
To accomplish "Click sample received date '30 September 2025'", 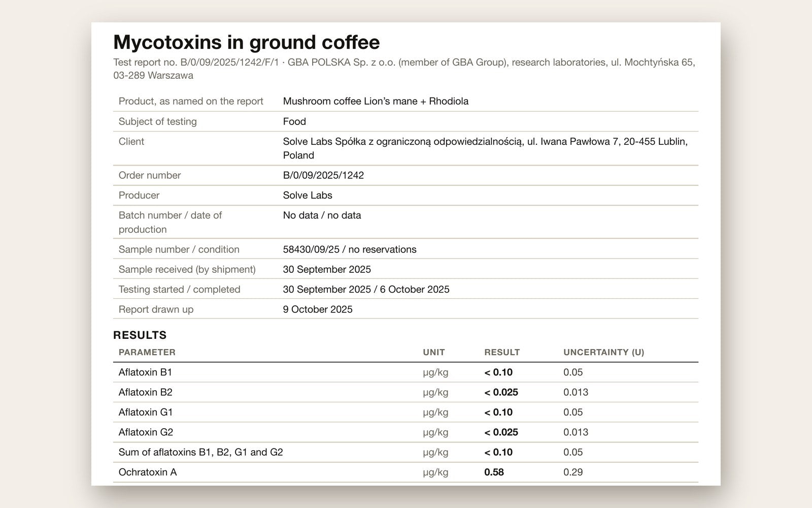I will [327, 269].
